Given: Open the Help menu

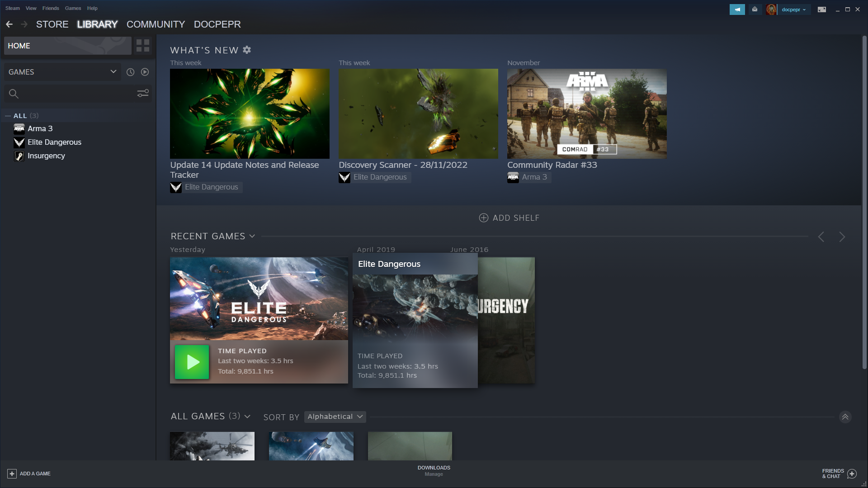Looking at the screenshot, I should click(92, 8).
